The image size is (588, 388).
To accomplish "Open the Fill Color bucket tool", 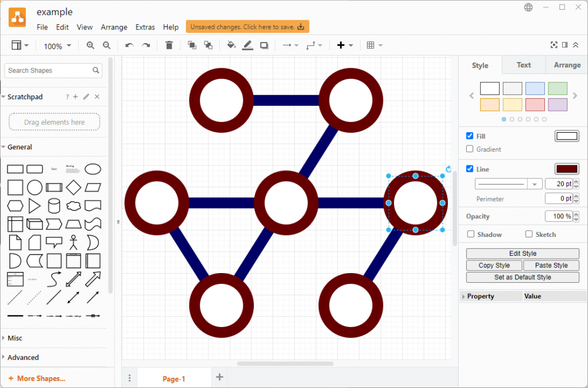I will [x=231, y=45].
